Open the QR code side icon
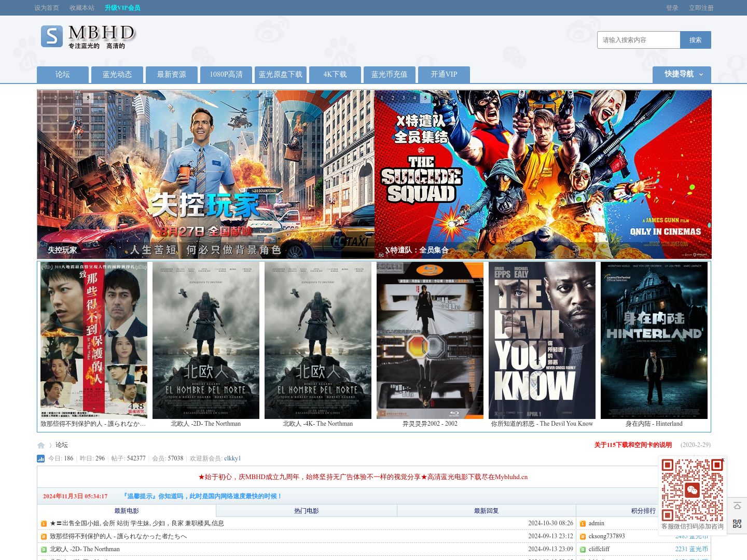The width and height of the screenshot is (747, 560). [x=737, y=524]
